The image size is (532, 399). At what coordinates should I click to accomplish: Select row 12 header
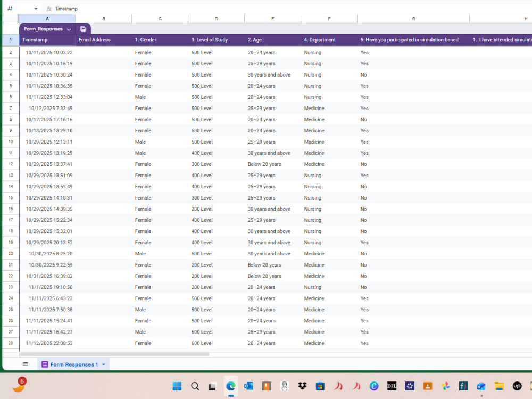(11, 164)
